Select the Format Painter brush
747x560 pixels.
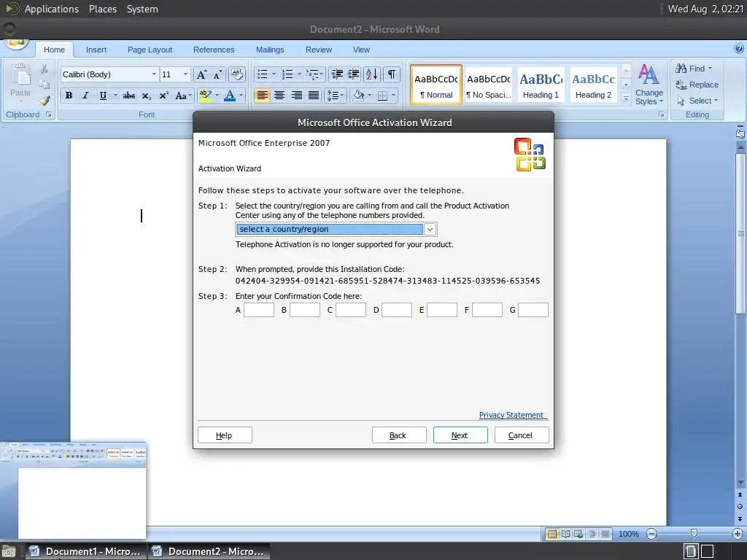[x=44, y=101]
